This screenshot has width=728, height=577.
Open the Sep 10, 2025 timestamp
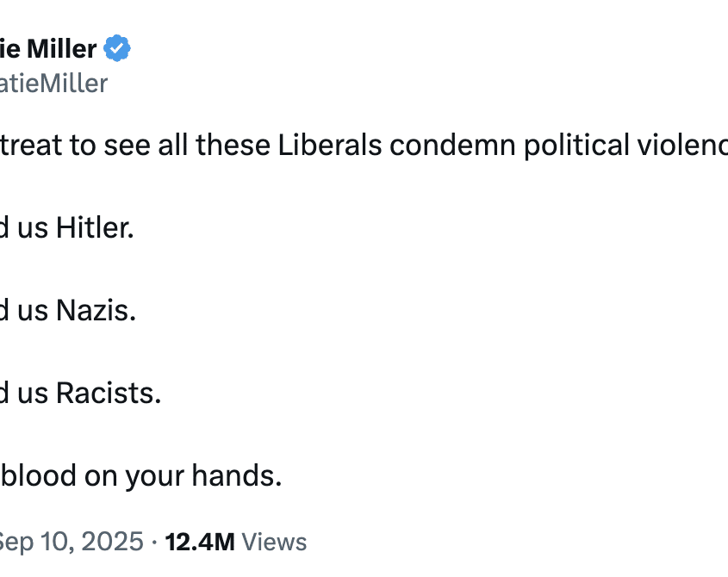pos(71,542)
